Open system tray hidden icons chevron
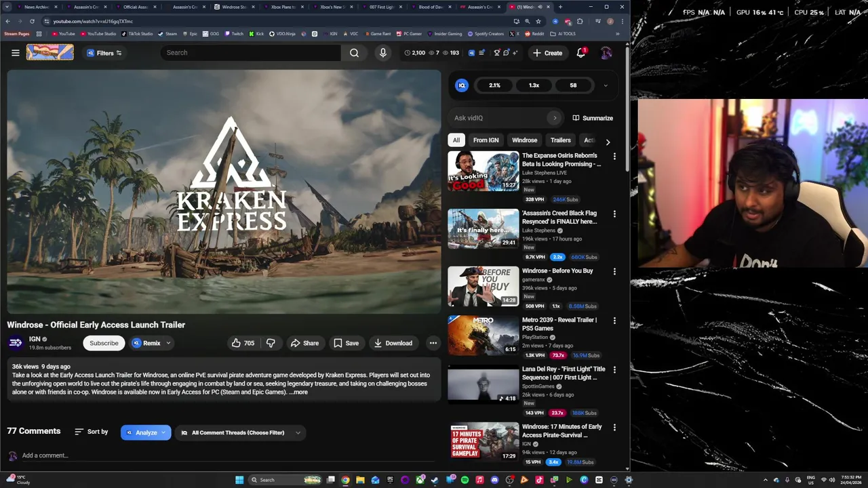This screenshot has height=488, width=868. [x=766, y=480]
